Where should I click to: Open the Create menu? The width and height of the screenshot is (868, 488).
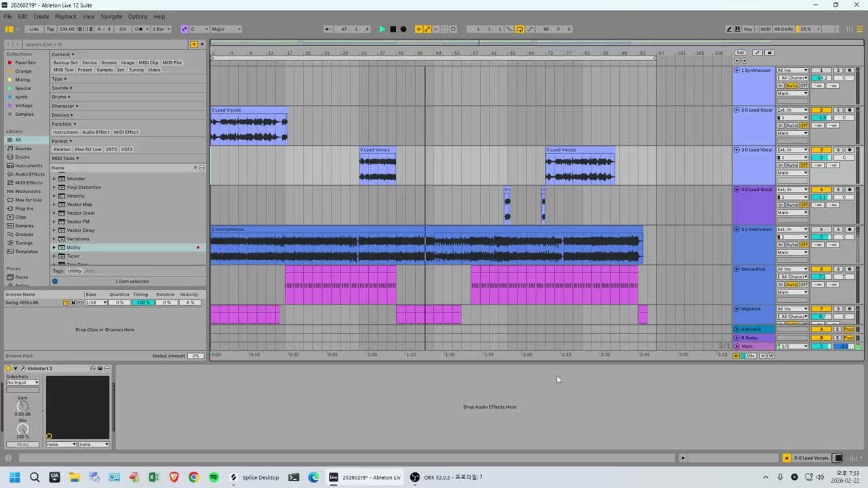click(41, 16)
